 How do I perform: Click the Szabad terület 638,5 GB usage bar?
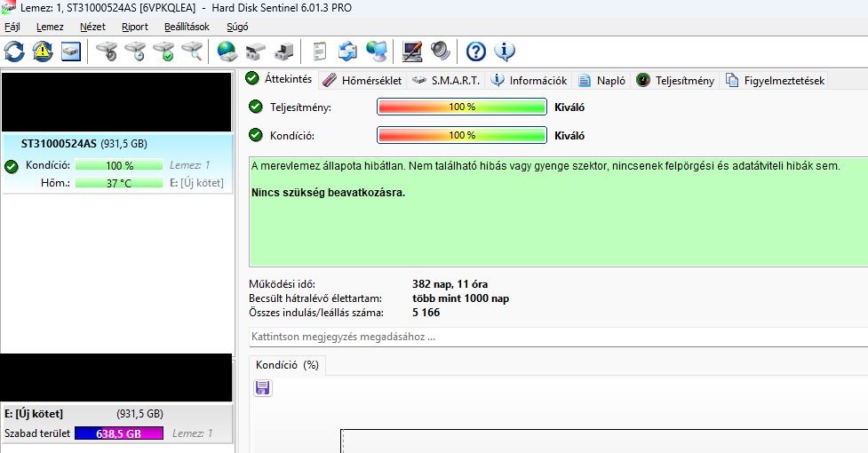coord(119,433)
